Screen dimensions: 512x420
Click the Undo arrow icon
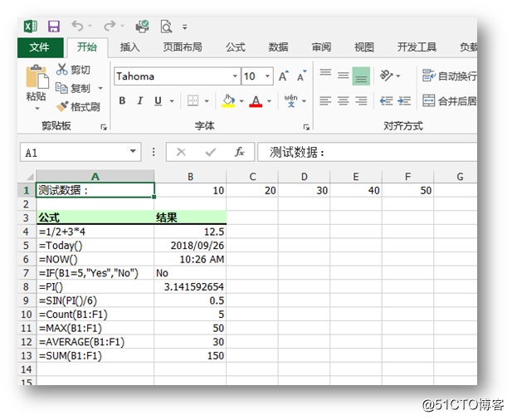tap(78, 26)
